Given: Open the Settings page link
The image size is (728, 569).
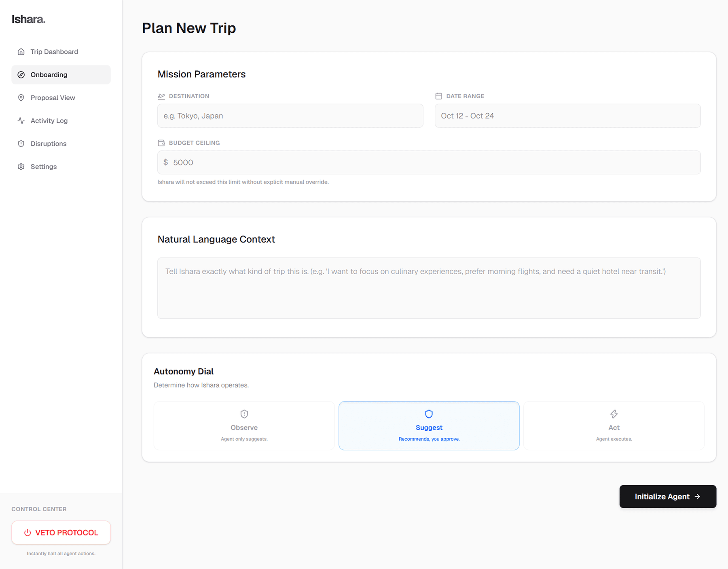Looking at the screenshot, I should (x=61, y=167).
